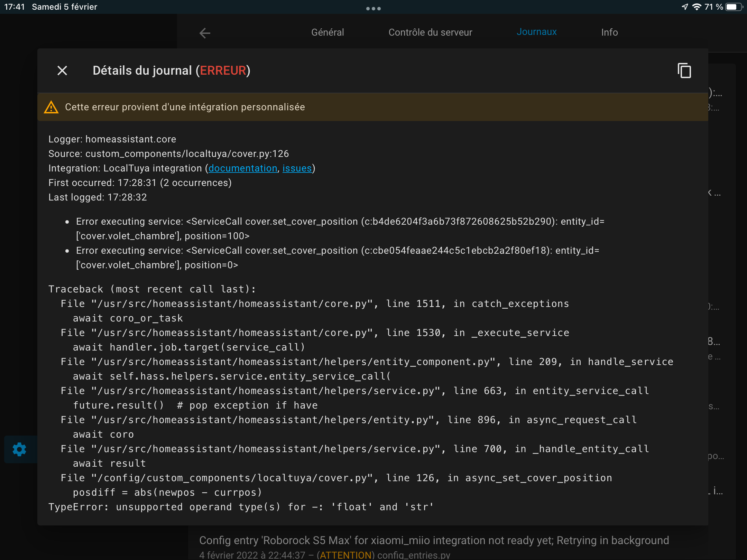Open settings gear in sidebar
Image resolution: width=747 pixels, height=560 pixels.
(x=19, y=449)
